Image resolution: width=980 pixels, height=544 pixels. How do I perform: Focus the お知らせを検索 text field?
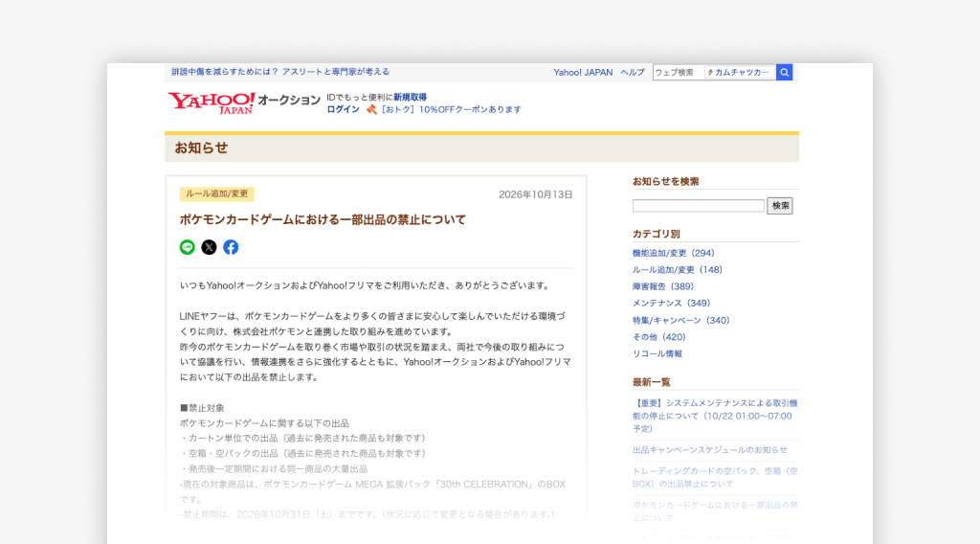pos(698,206)
